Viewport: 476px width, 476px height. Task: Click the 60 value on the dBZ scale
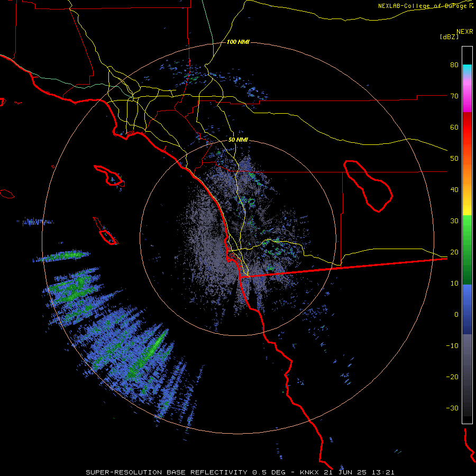click(x=454, y=127)
